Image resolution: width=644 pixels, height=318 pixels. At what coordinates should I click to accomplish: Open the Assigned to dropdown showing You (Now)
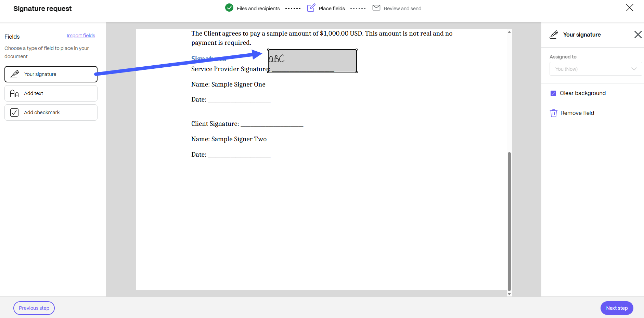(595, 69)
